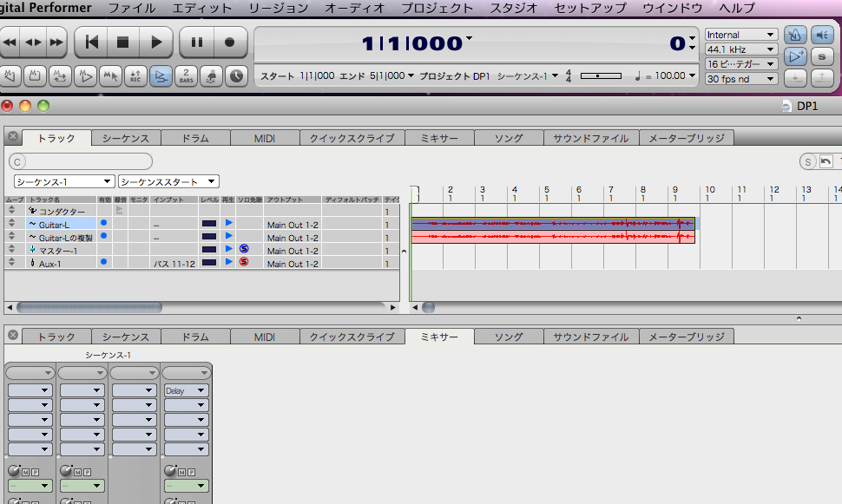Open the 44.1 kHz sample rate dropdown

point(741,49)
